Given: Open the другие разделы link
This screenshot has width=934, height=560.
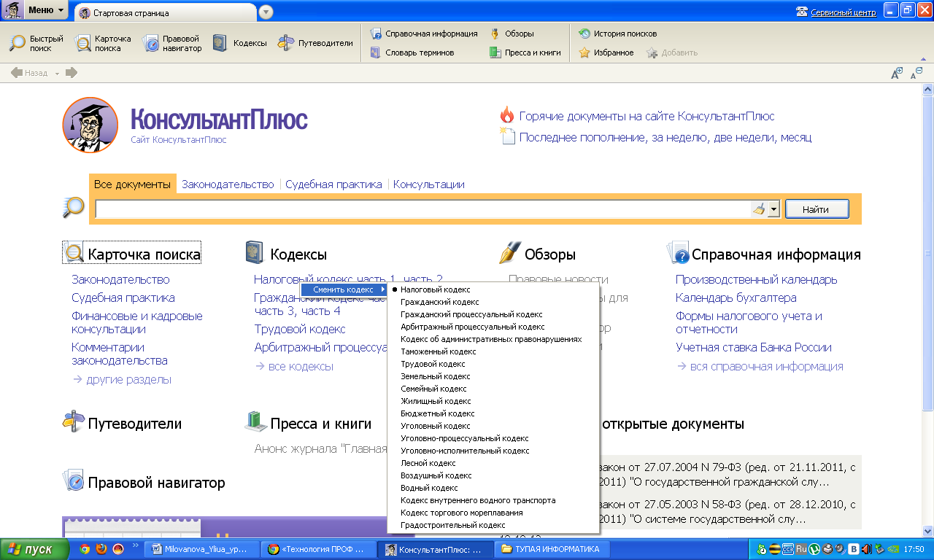Looking at the screenshot, I should click(128, 379).
